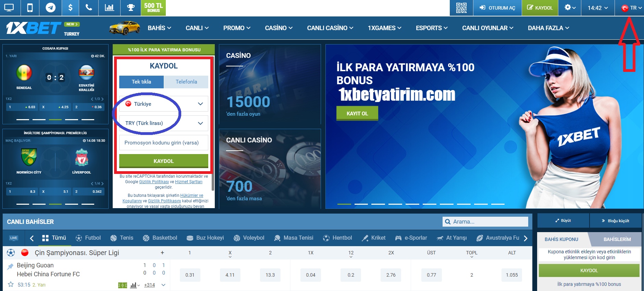Viewport: 644px width, 291px height.
Task: Select the Kriket sport filter
Action: [x=373, y=238]
